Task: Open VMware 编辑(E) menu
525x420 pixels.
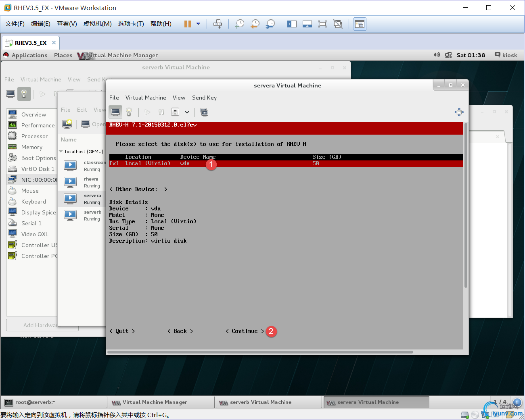Action: pos(41,24)
